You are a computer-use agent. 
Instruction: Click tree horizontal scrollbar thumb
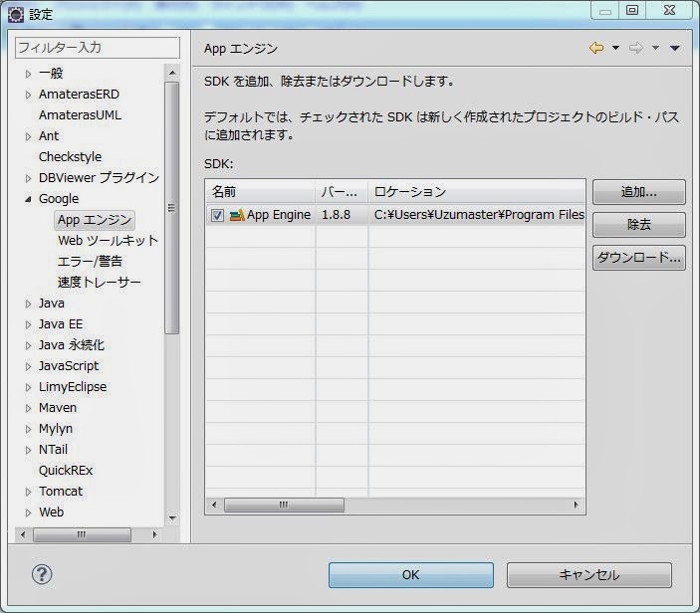82,534
